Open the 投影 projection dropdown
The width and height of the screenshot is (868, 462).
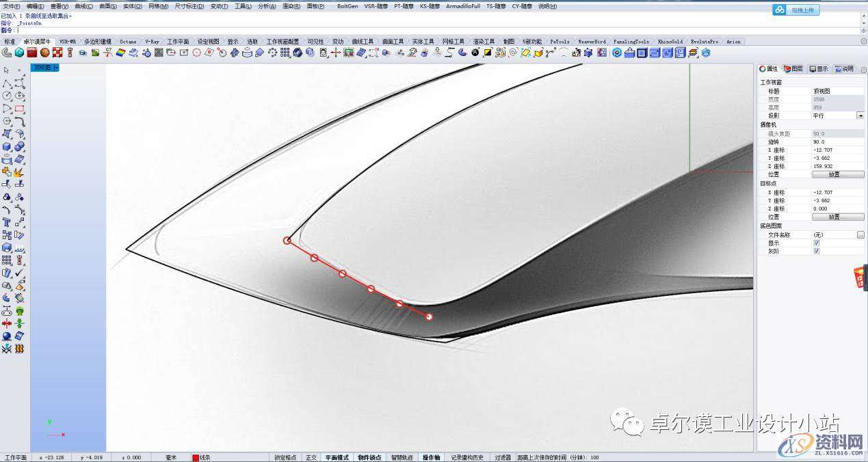click(860, 116)
